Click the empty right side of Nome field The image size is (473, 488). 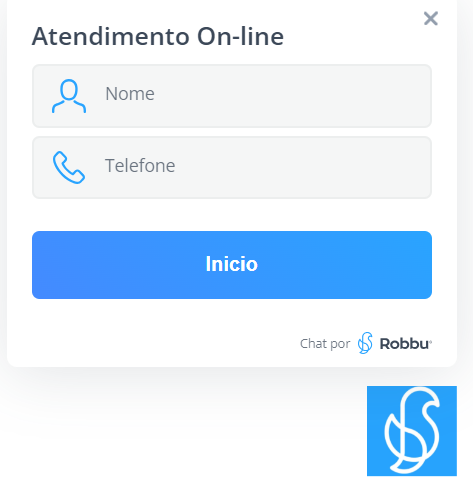point(333,96)
